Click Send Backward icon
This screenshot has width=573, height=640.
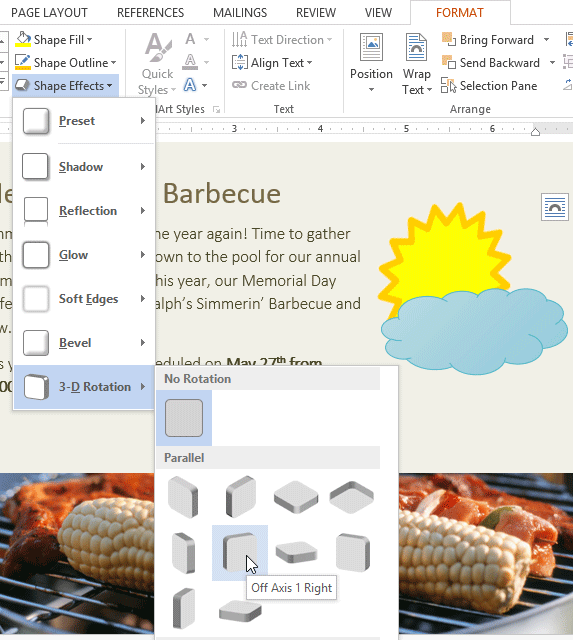tap(449, 62)
